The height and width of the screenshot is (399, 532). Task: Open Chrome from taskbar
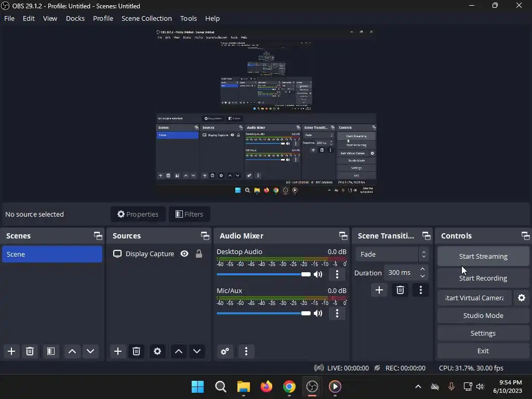[289, 387]
